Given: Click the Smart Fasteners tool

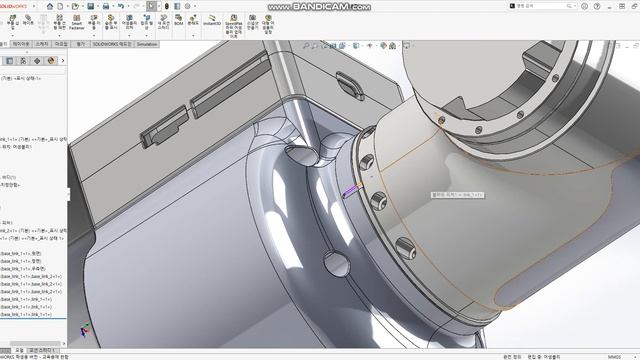Looking at the screenshot, I should click(x=77, y=22).
